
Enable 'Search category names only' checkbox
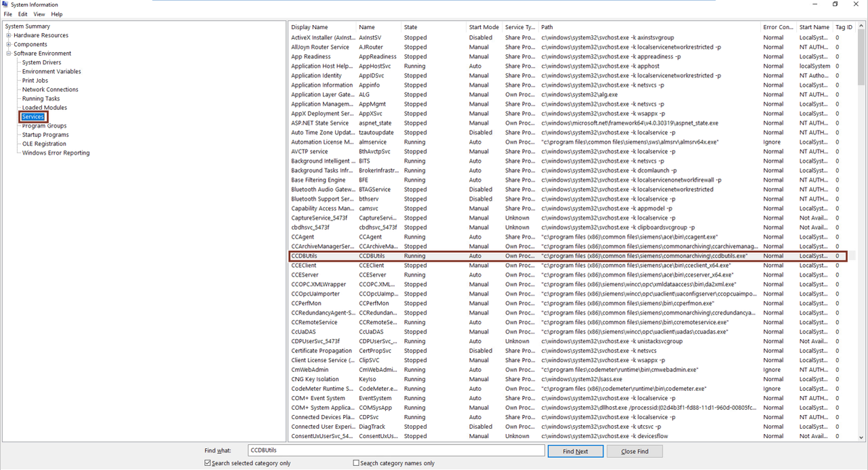click(356, 463)
